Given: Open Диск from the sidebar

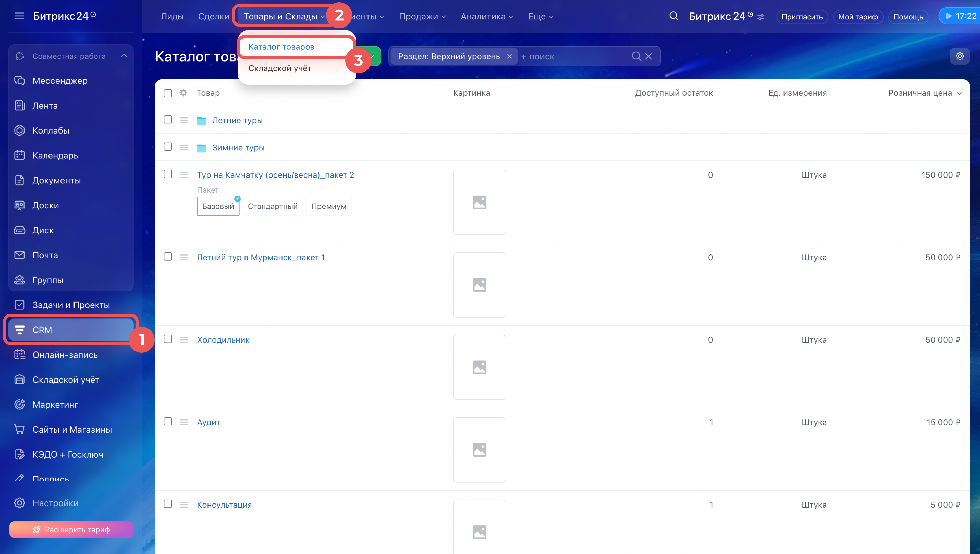Looking at the screenshot, I should tap(43, 230).
